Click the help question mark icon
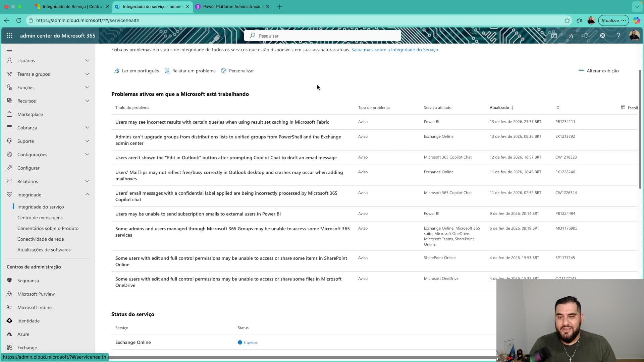Image resolution: width=644 pixels, height=362 pixels. pyautogui.click(x=618, y=36)
